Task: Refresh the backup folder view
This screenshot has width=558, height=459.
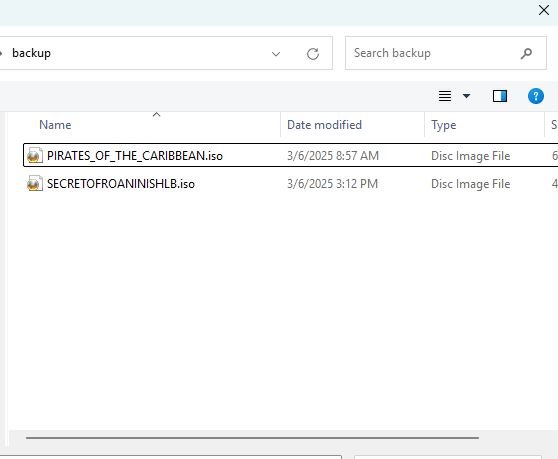Action: click(313, 54)
